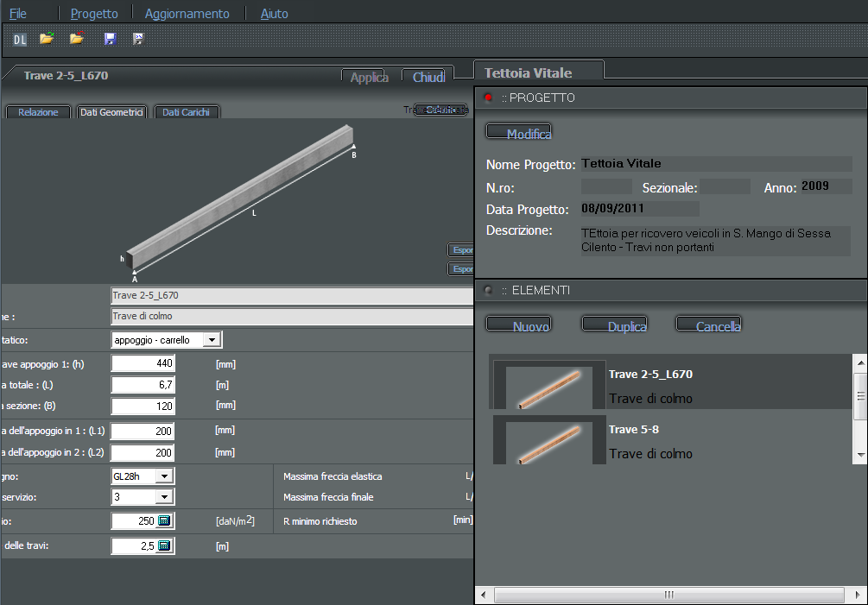Image resolution: width=868 pixels, height=605 pixels.
Task: Click the elements list scroll-up arrow
Action: [x=861, y=362]
